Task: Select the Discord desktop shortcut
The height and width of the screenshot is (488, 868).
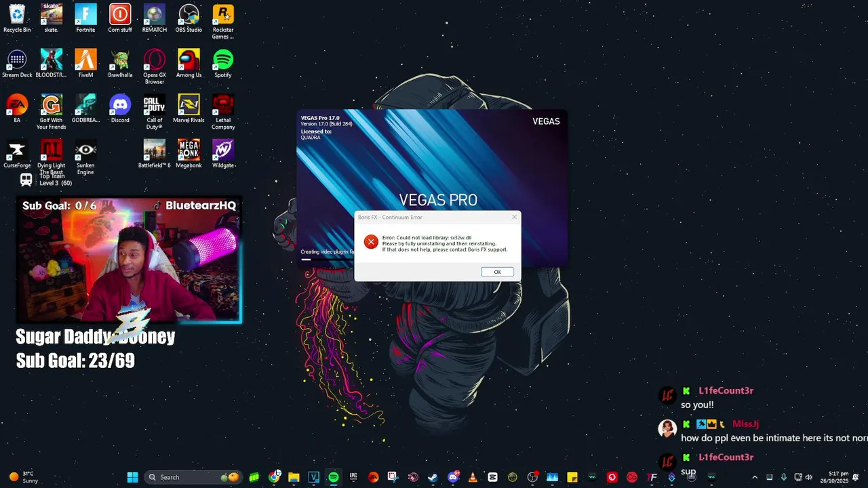Action: (x=120, y=108)
